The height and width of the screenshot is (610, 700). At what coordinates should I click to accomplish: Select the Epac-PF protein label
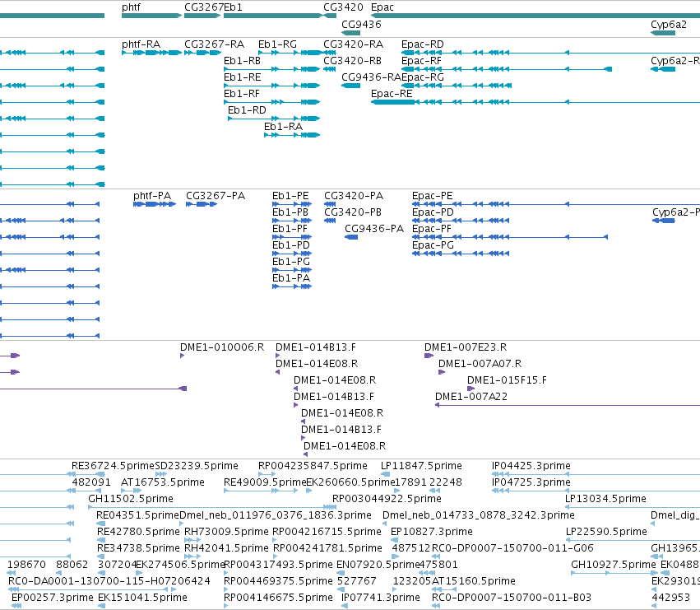pyautogui.click(x=432, y=229)
